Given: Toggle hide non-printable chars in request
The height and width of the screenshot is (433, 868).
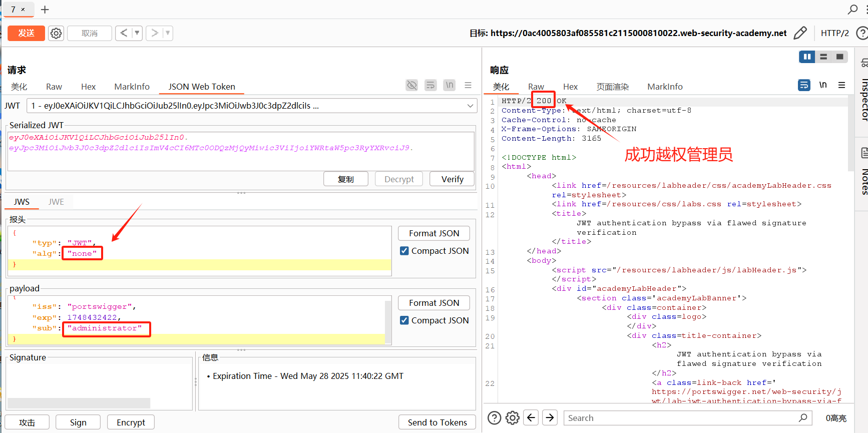Looking at the screenshot, I should pos(411,85).
